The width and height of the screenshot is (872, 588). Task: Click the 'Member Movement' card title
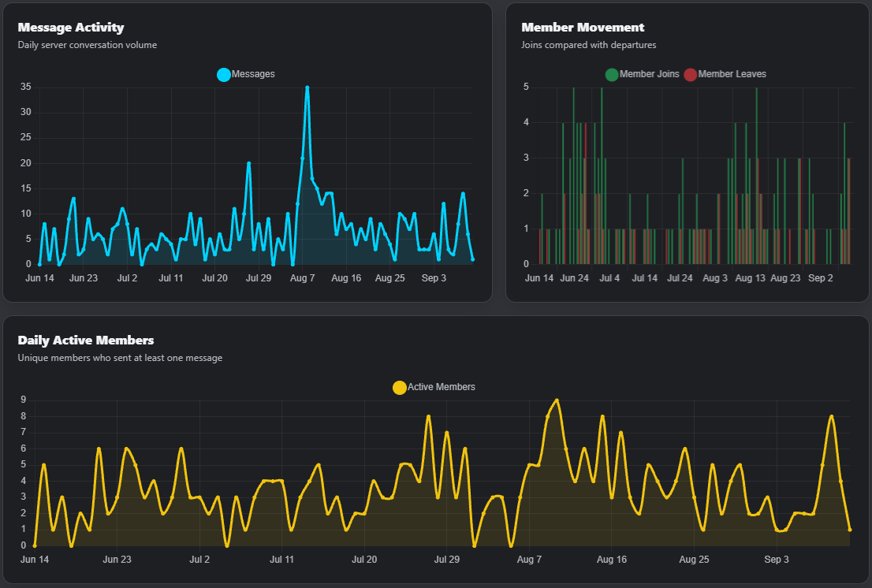pos(583,28)
